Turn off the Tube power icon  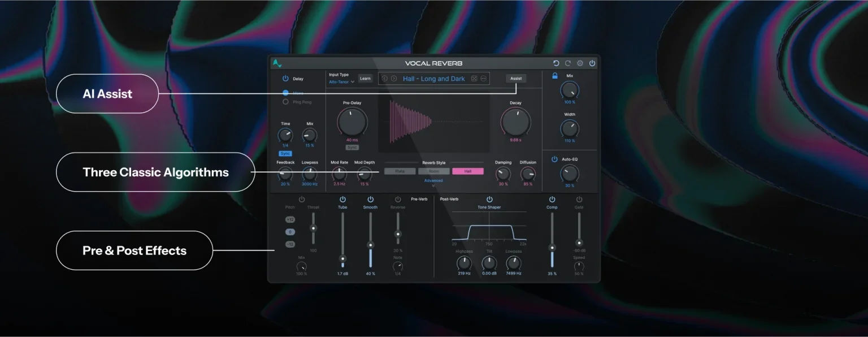click(x=342, y=199)
